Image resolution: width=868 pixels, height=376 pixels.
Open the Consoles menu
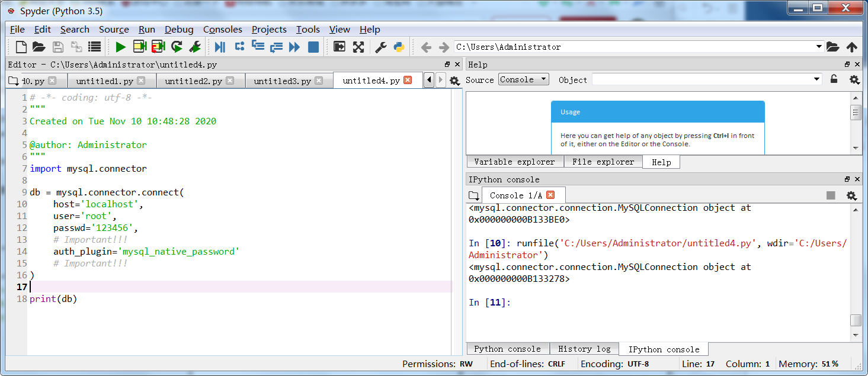223,30
